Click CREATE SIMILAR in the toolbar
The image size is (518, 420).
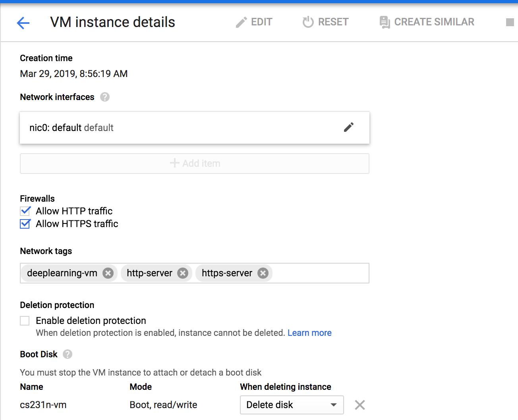click(427, 22)
